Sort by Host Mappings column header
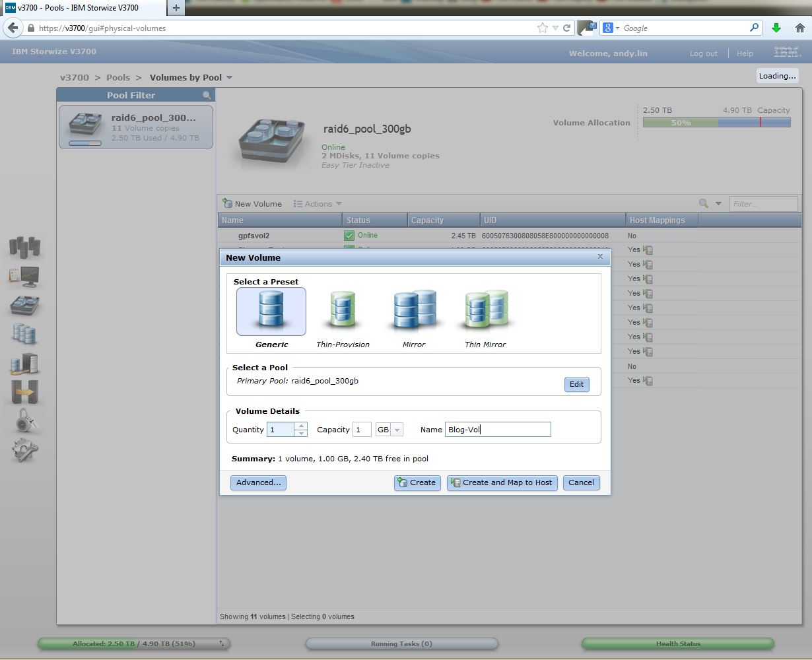 tap(661, 220)
